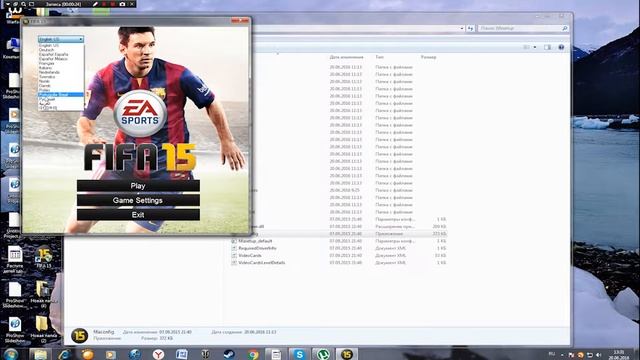Click the camera snapshot icon in recorder bar
Image resolution: width=640 pixels, height=360 pixels.
tap(122, 4)
